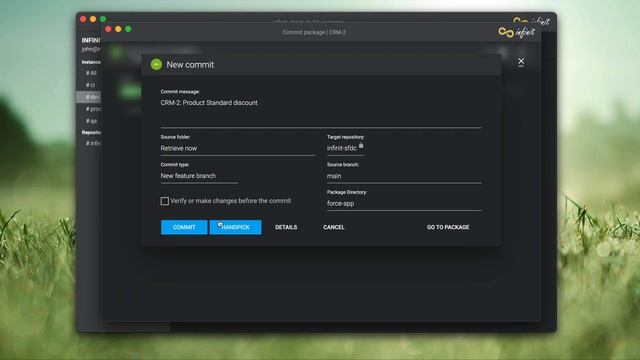Viewport: 640px width, 360px height.
Task: Open commit DETAILS
Action: (286, 227)
